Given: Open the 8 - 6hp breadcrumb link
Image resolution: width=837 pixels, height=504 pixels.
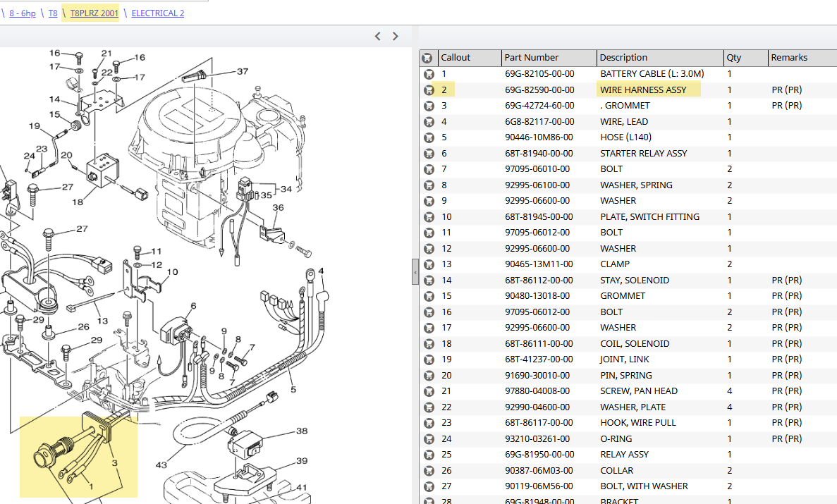Looking at the screenshot, I should tap(23, 13).
